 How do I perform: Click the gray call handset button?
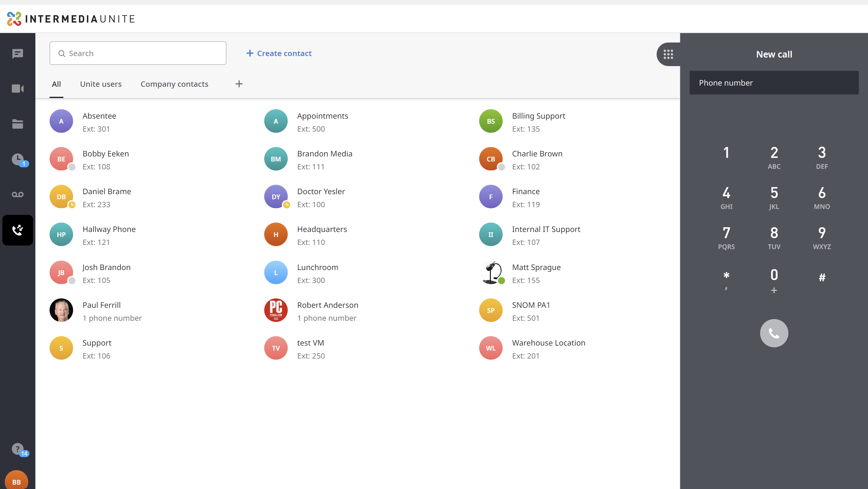point(774,333)
